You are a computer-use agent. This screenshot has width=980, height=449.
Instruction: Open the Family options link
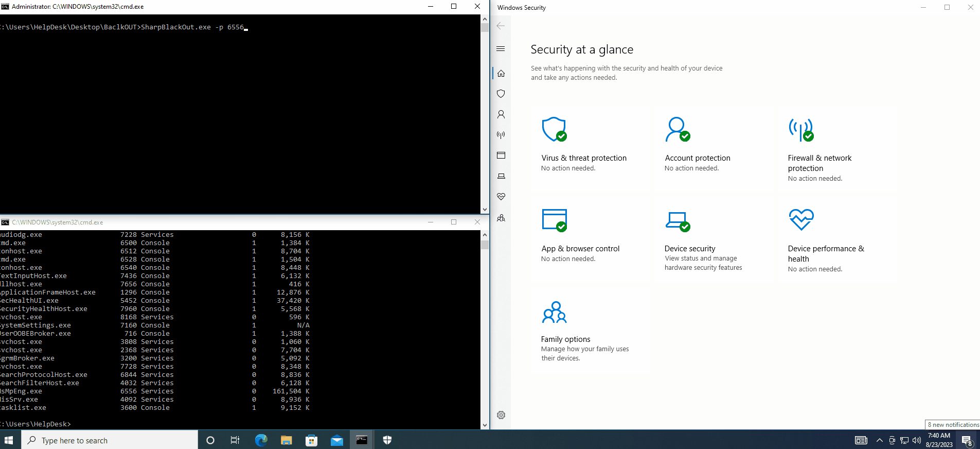coord(565,339)
